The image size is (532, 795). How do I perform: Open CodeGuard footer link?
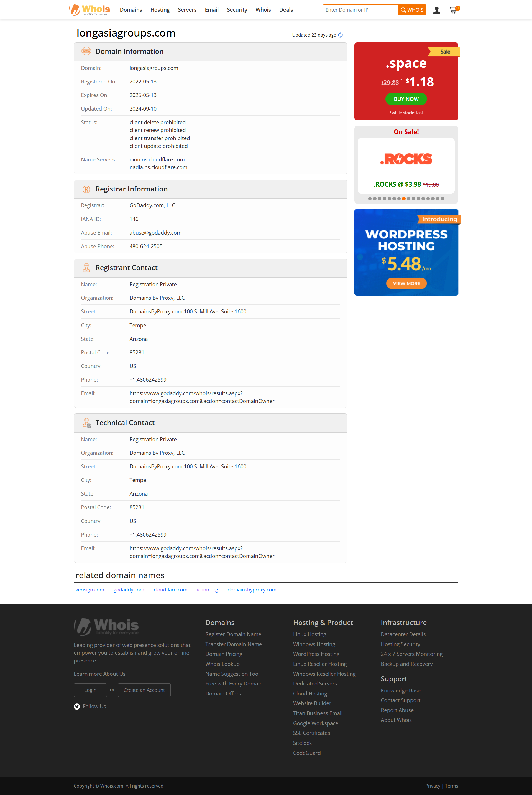(x=307, y=753)
